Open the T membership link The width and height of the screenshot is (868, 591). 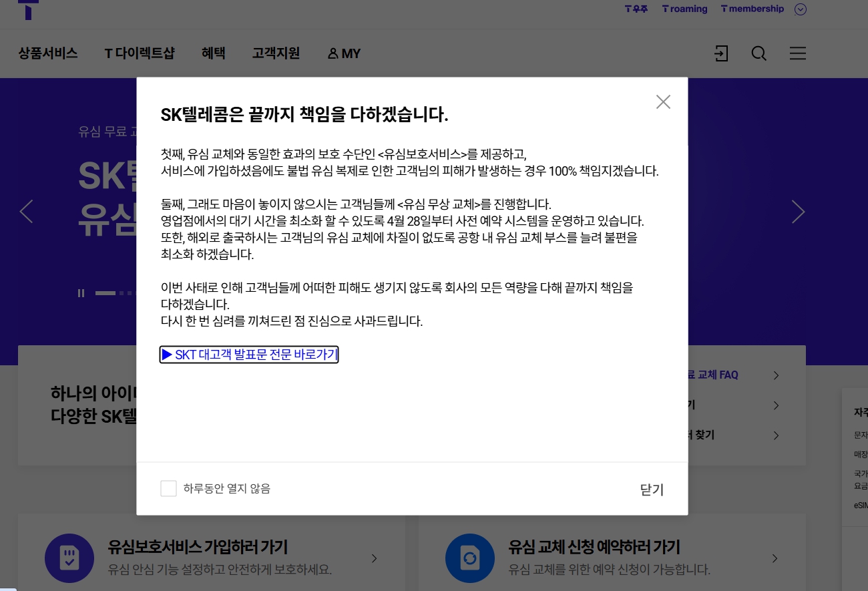tap(752, 9)
